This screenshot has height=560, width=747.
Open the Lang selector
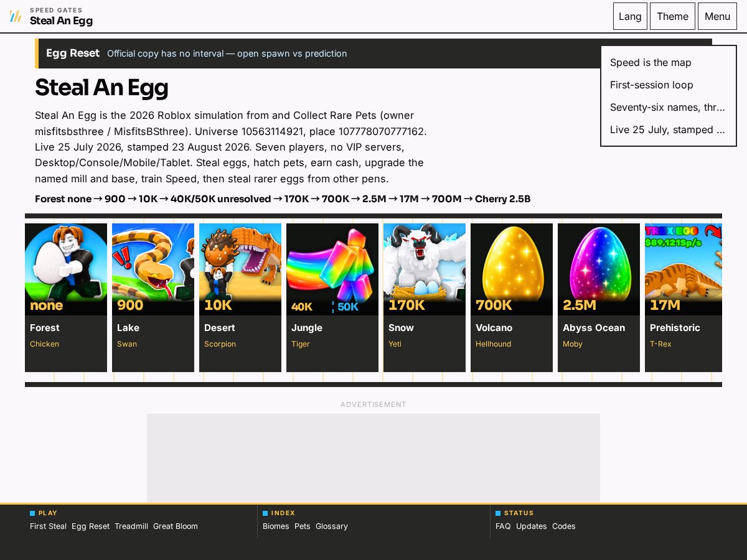pyautogui.click(x=630, y=16)
